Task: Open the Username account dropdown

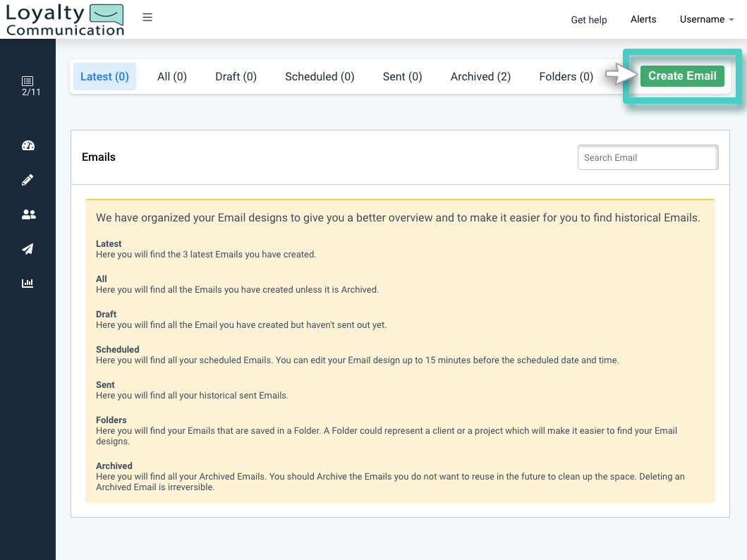Action: pyautogui.click(x=701, y=19)
